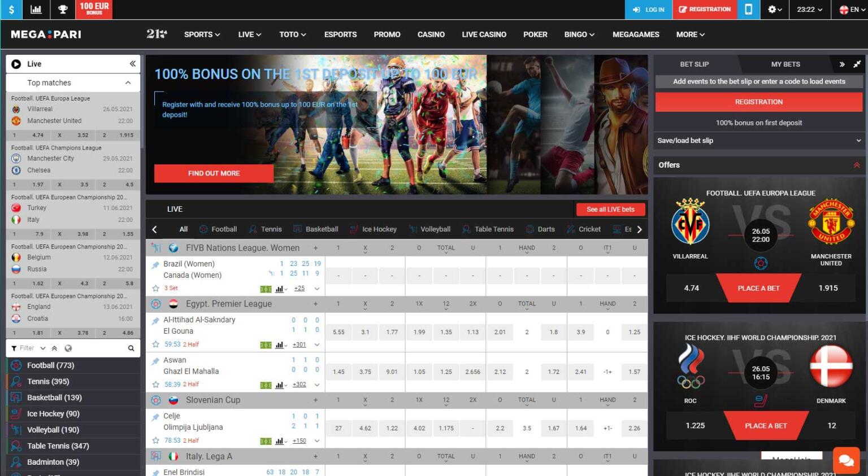Open the MORE dropdown menu
The width and height of the screenshot is (868, 476).
click(x=690, y=34)
